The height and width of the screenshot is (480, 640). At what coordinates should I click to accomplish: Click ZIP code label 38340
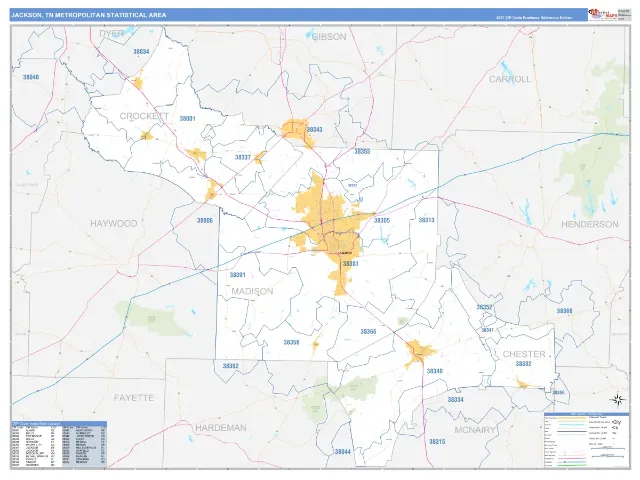434,371
